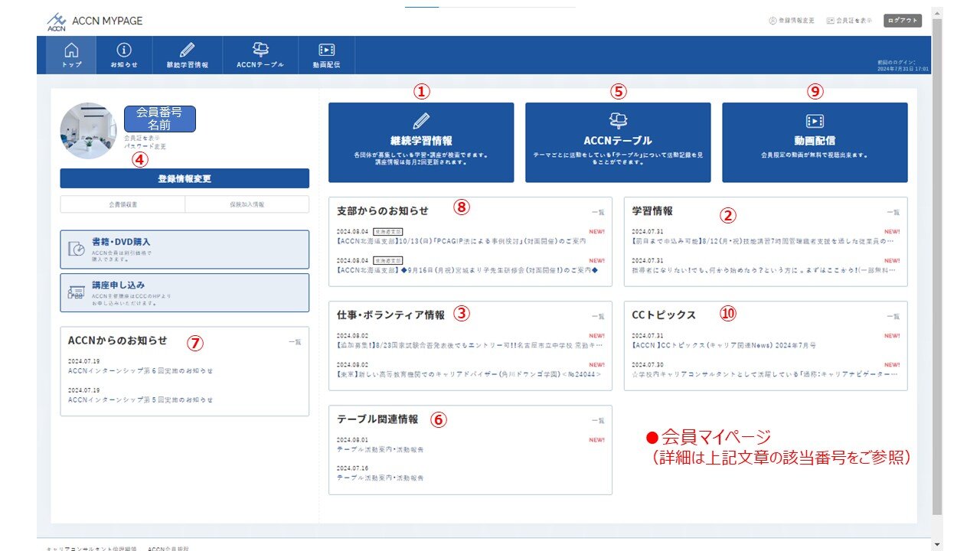Click the 学習情報 section heading

[x=652, y=210]
